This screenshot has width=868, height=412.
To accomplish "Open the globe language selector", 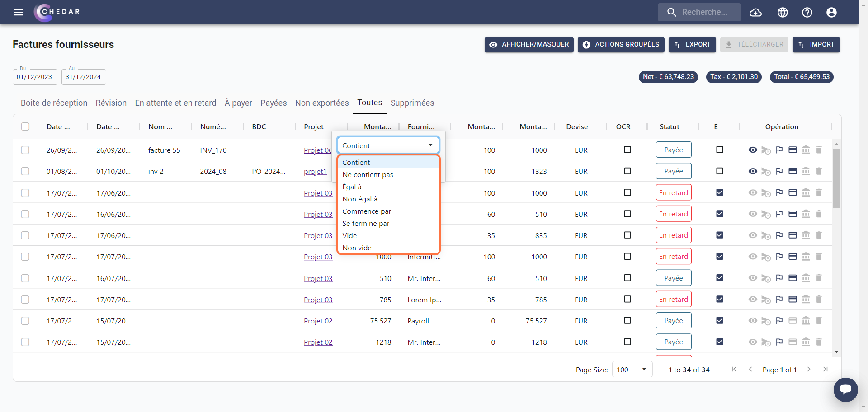I will (x=783, y=13).
